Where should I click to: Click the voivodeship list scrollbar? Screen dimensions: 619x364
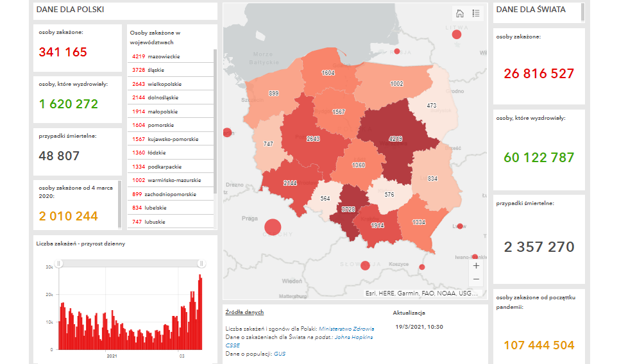(x=215, y=121)
